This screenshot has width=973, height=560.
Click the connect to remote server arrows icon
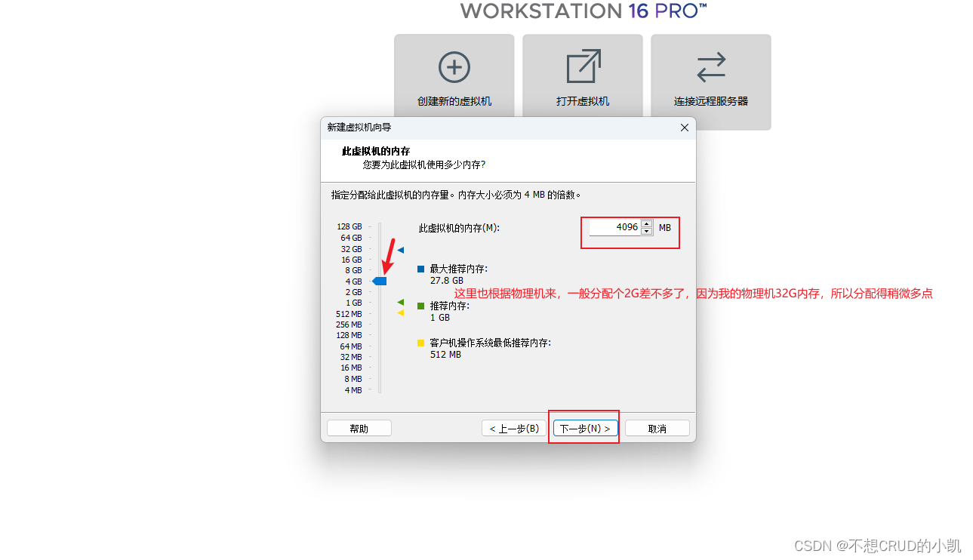pyautogui.click(x=711, y=67)
